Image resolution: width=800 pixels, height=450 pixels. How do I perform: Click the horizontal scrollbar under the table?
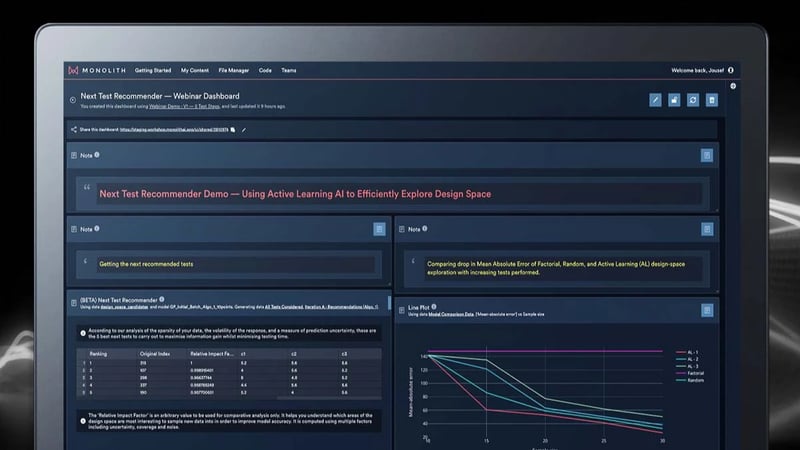click(329, 398)
